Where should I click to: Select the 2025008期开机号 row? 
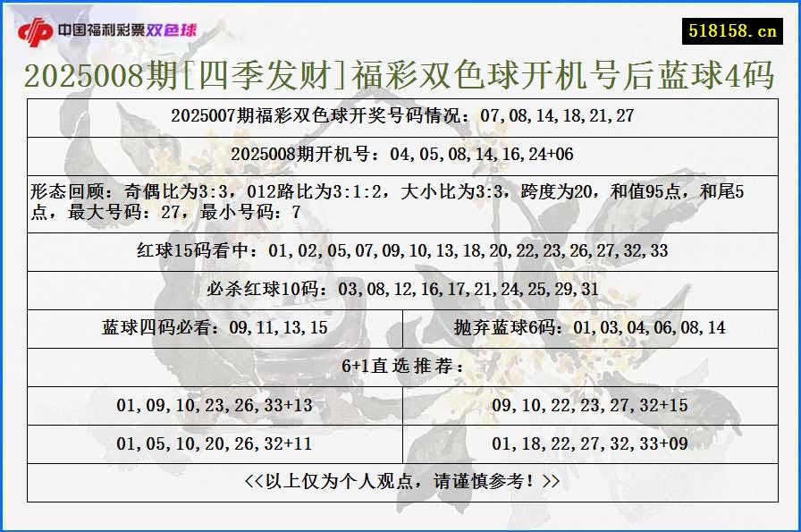(x=399, y=154)
